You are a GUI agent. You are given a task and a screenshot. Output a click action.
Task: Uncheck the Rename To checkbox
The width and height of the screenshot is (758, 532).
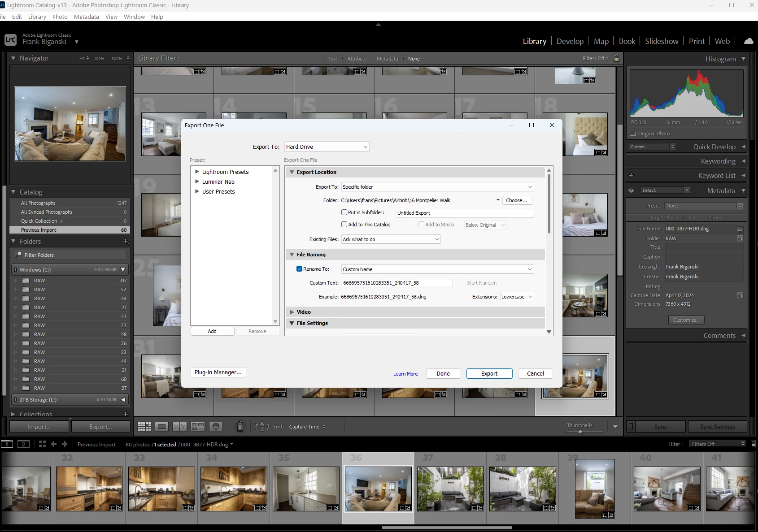click(299, 269)
